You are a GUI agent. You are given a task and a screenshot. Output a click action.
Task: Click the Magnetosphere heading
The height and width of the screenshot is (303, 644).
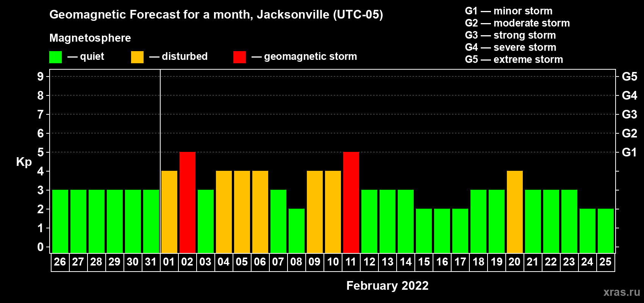click(90, 38)
